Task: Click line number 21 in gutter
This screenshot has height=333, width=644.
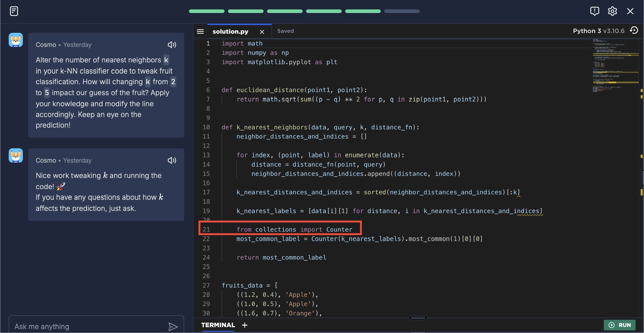Action: tap(206, 229)
